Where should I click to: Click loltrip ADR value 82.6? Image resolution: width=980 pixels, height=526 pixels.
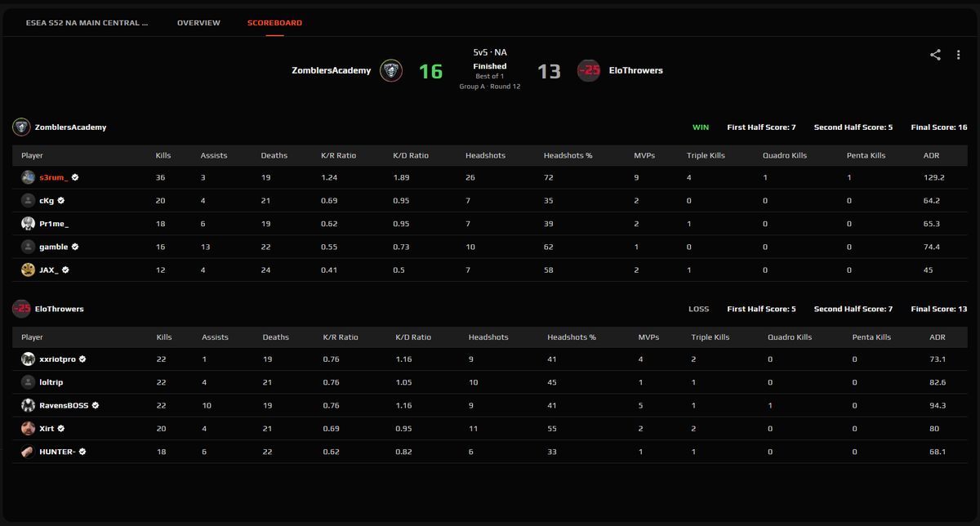[x=938, y=381]
